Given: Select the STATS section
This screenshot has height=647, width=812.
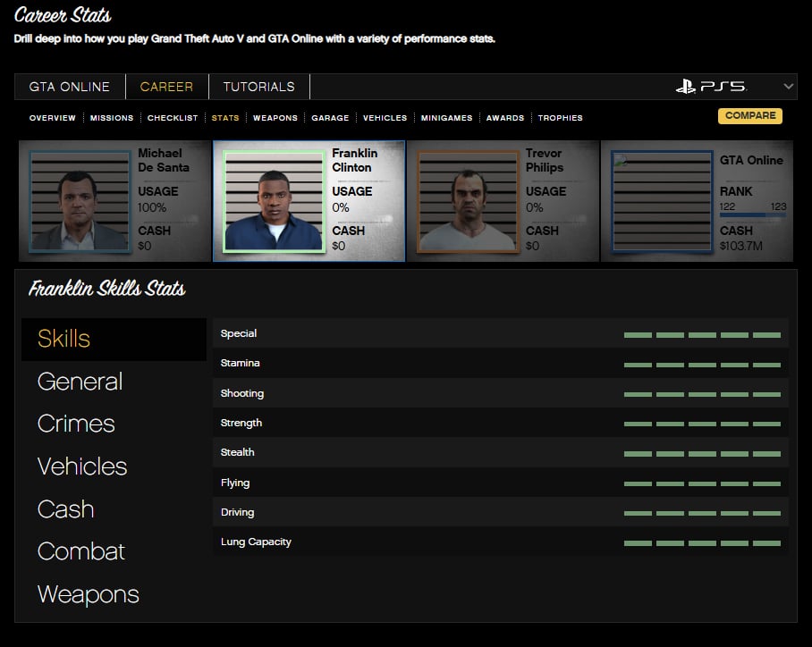Looking at the screenshot, I should coord(225,118).
